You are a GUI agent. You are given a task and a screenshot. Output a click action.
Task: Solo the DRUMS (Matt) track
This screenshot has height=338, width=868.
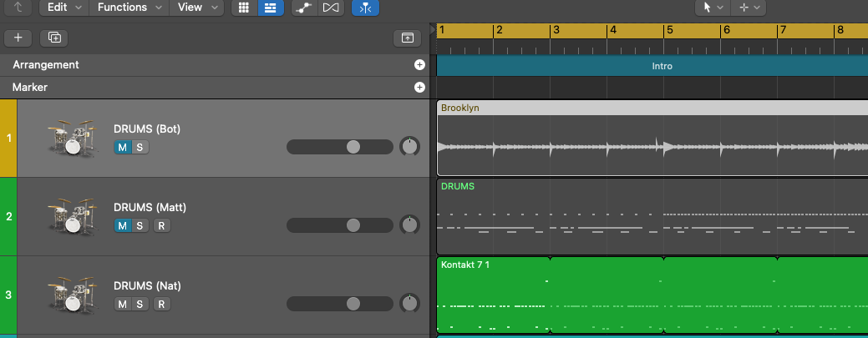click(x=140, y=225)
